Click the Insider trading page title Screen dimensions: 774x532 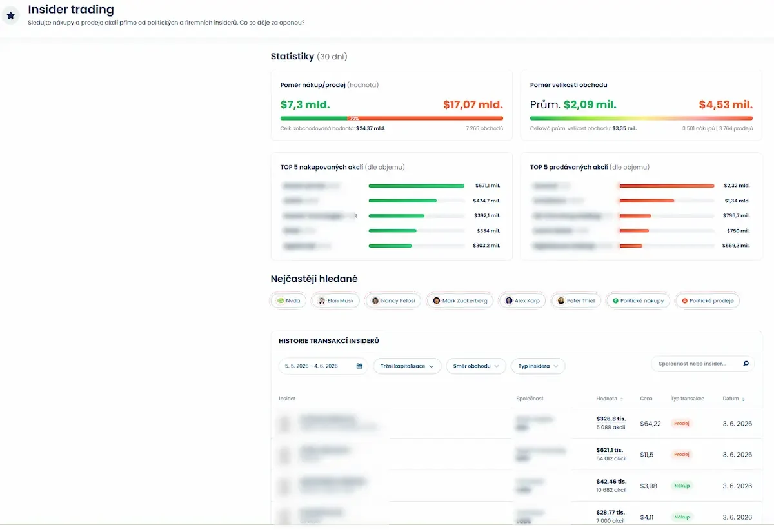71,10
